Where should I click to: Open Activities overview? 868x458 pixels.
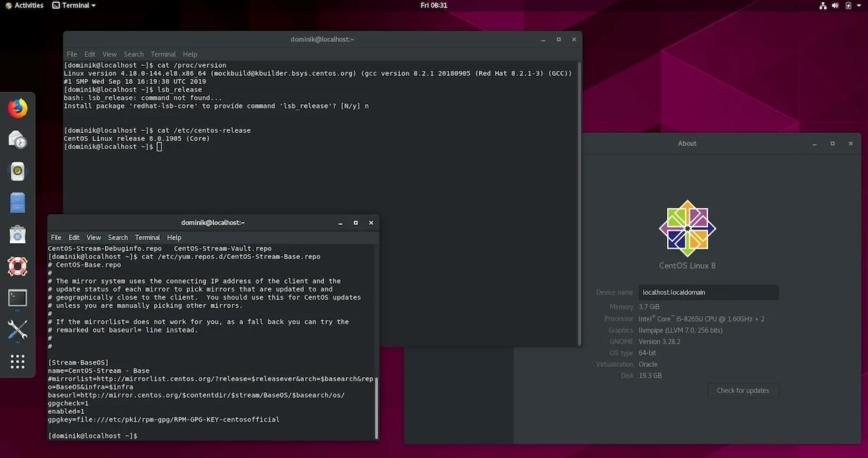click(24, 5)
